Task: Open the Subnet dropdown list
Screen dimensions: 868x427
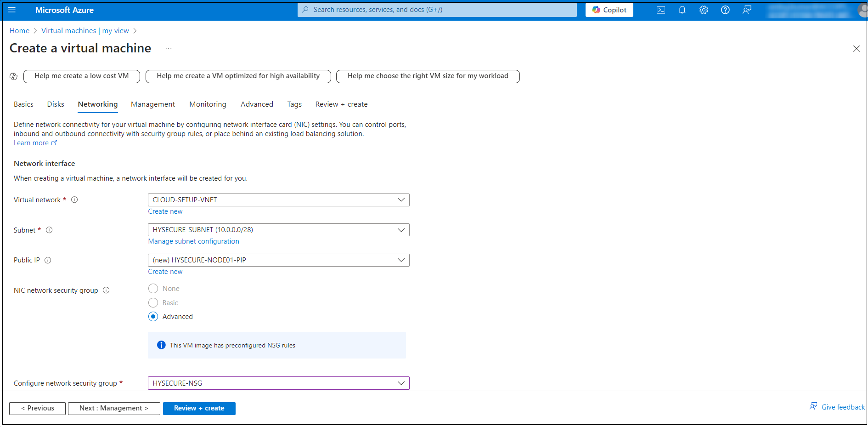Action: [278, 230]
